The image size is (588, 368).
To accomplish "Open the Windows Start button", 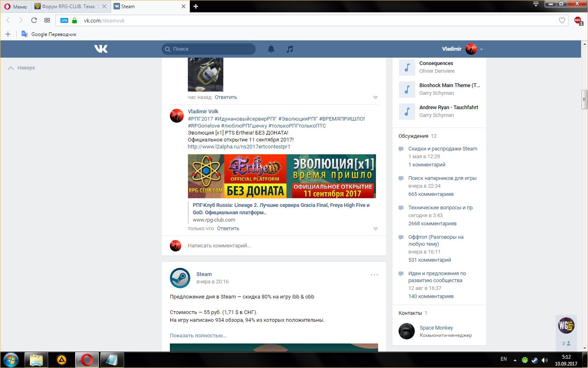I will point(11,360).
